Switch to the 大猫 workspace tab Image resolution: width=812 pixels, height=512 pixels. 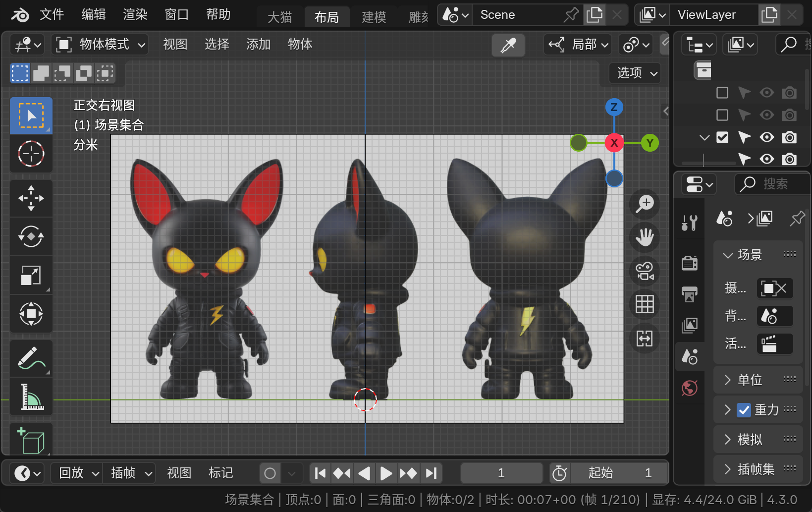(280, 17)
